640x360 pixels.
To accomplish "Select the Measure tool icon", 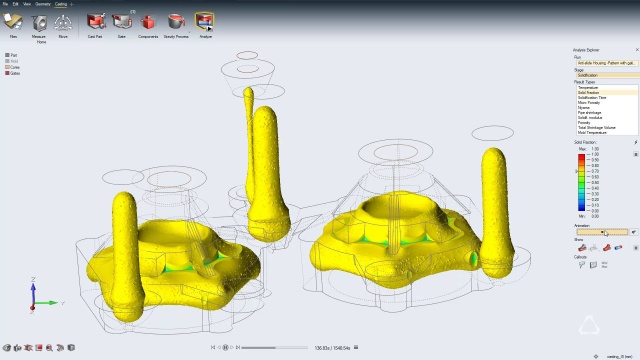I will coord(39,23).
